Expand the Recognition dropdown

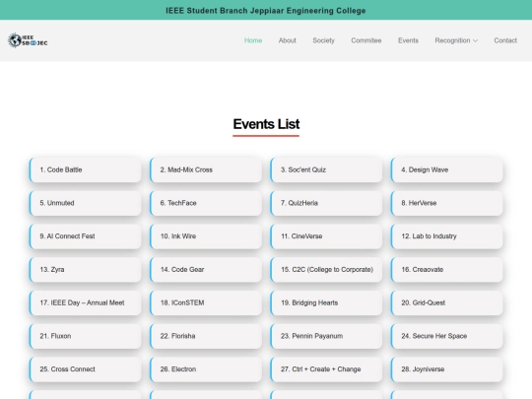pos(456,40)
